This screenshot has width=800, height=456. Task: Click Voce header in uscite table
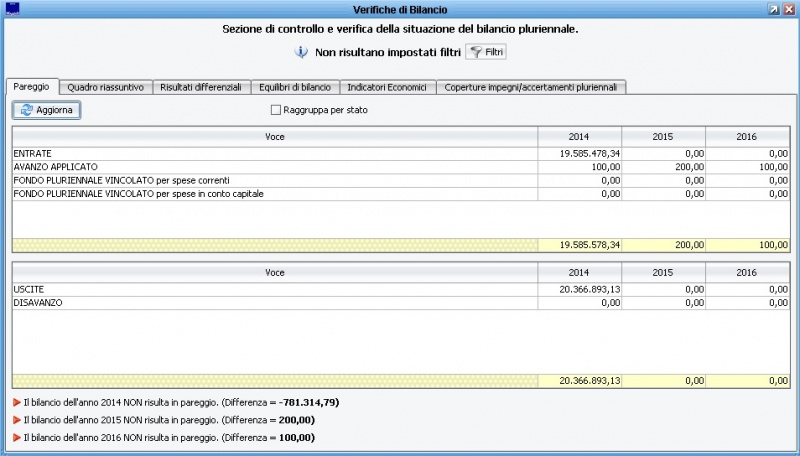[x=275, y=273]
